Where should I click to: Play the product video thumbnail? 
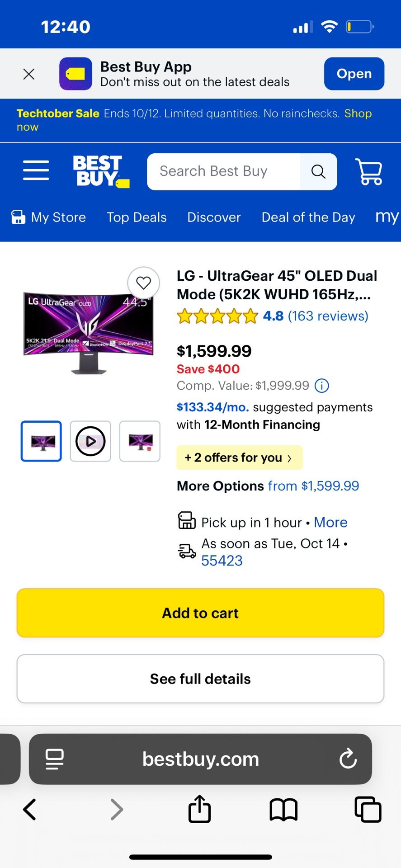tap(90, 441)
